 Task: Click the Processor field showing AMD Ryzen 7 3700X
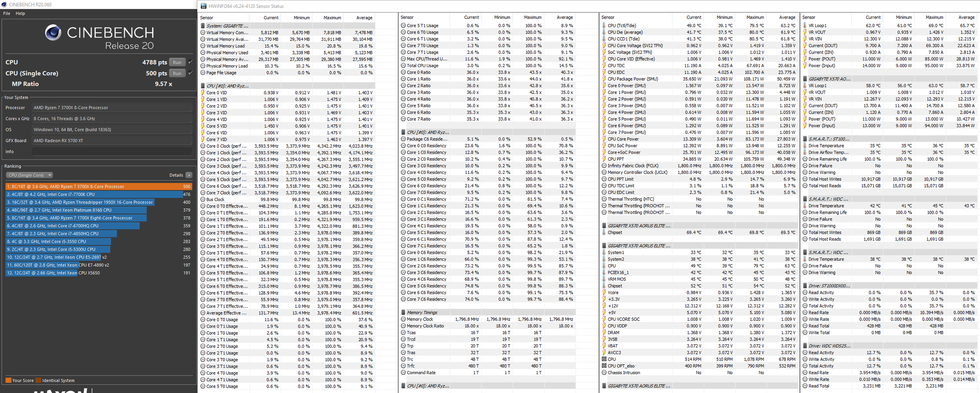[x=112, y=108]
